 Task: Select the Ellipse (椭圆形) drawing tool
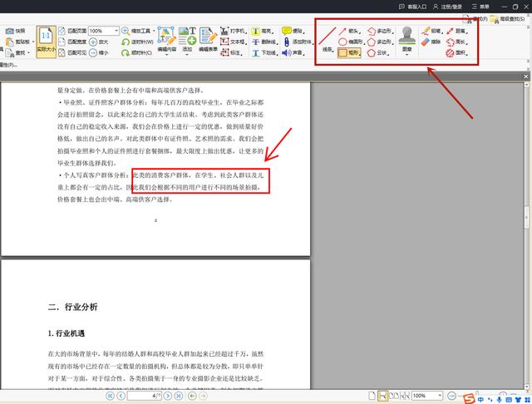351,42
